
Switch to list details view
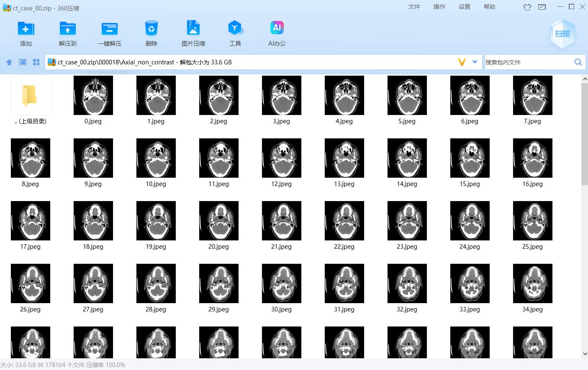(x=23, y=62)
